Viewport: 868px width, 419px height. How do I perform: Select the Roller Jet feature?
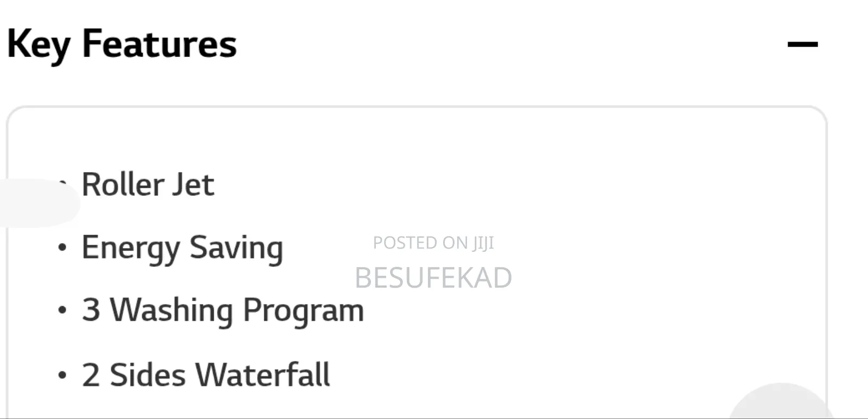(x=148, y=185)
